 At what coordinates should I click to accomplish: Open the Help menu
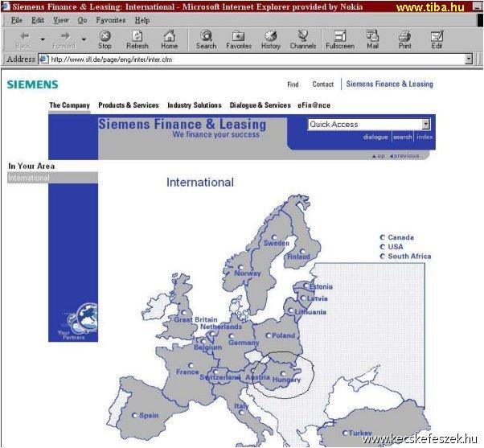pos(142,20)
